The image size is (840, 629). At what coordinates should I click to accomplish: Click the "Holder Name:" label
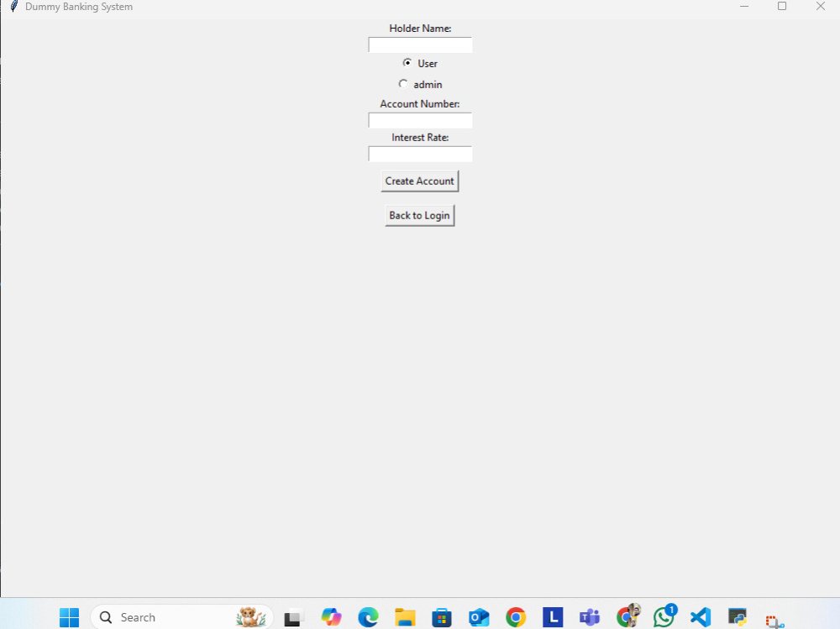(x=420, y=29)
